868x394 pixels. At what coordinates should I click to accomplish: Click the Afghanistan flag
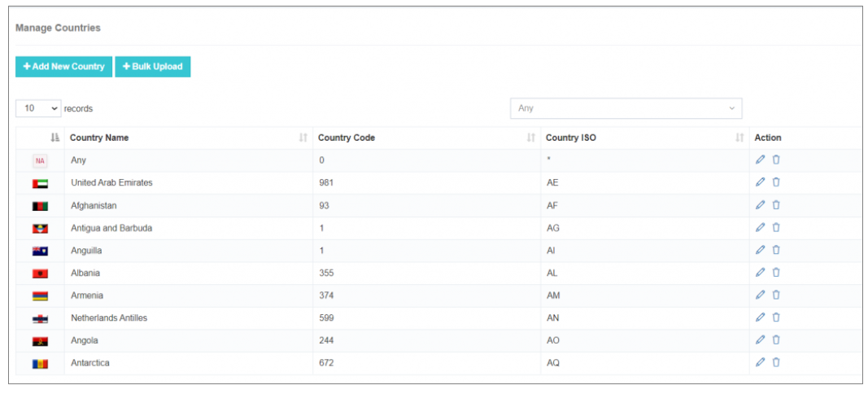40,206
